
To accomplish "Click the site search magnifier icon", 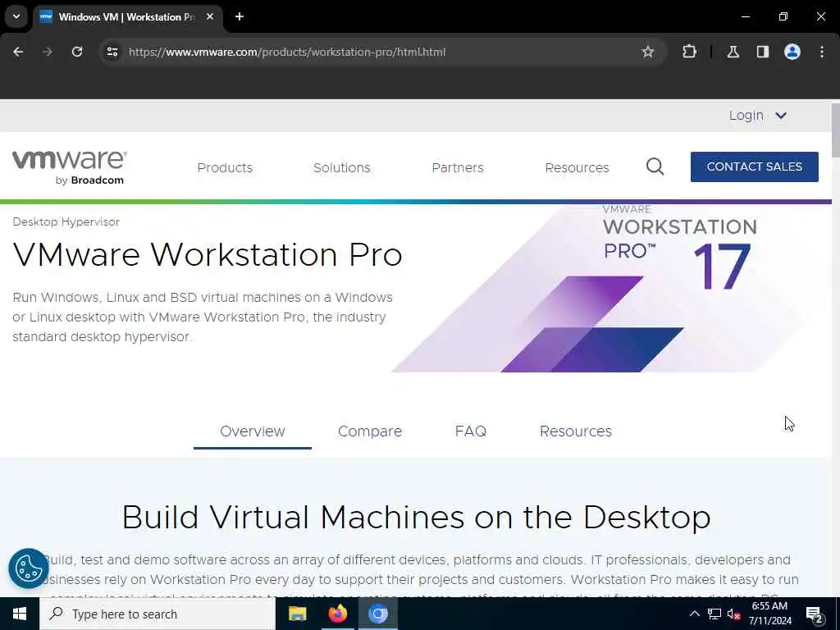I will (x=655, y=167).
